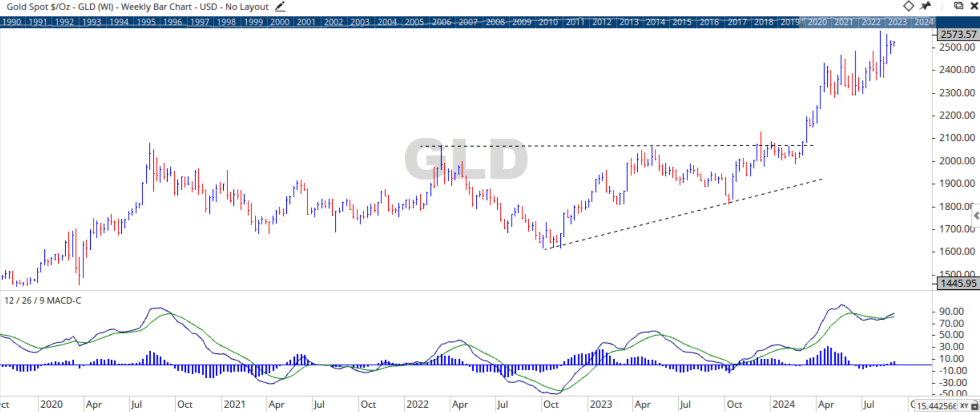Pin the chart with the pushpin icon

point(926,6)
